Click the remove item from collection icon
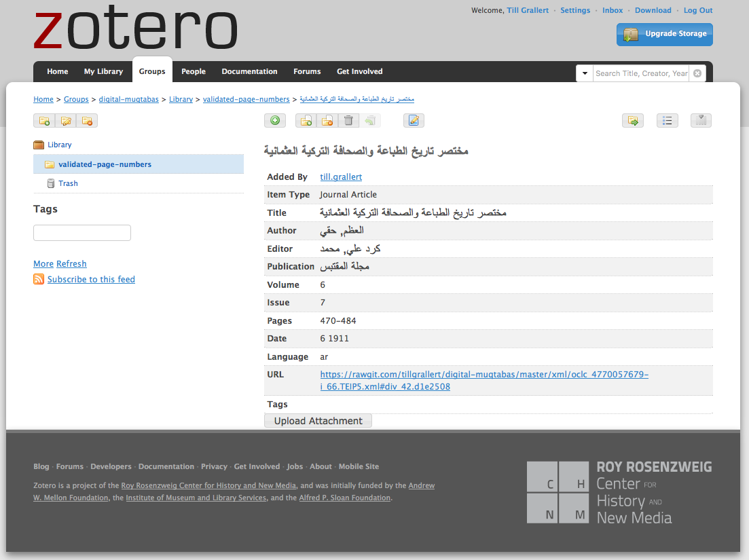749x560 pixels. tap(327, 121)
